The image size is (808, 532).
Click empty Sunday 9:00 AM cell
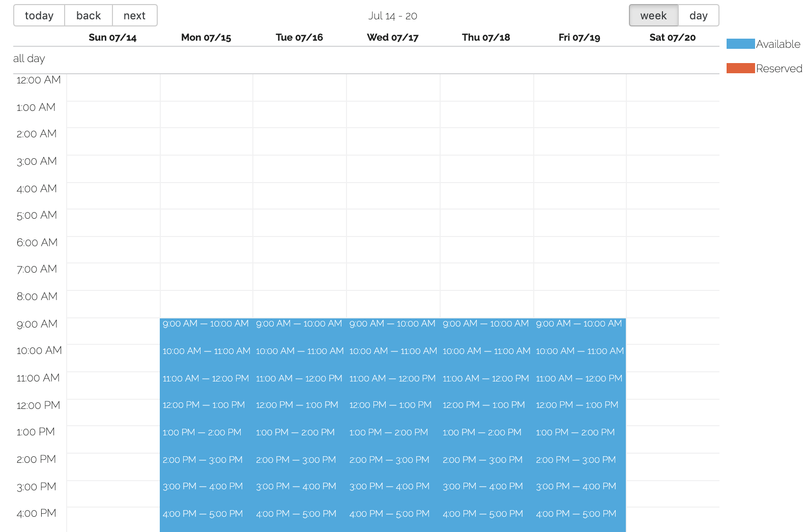pyautogui.click(x=113, y=331)
